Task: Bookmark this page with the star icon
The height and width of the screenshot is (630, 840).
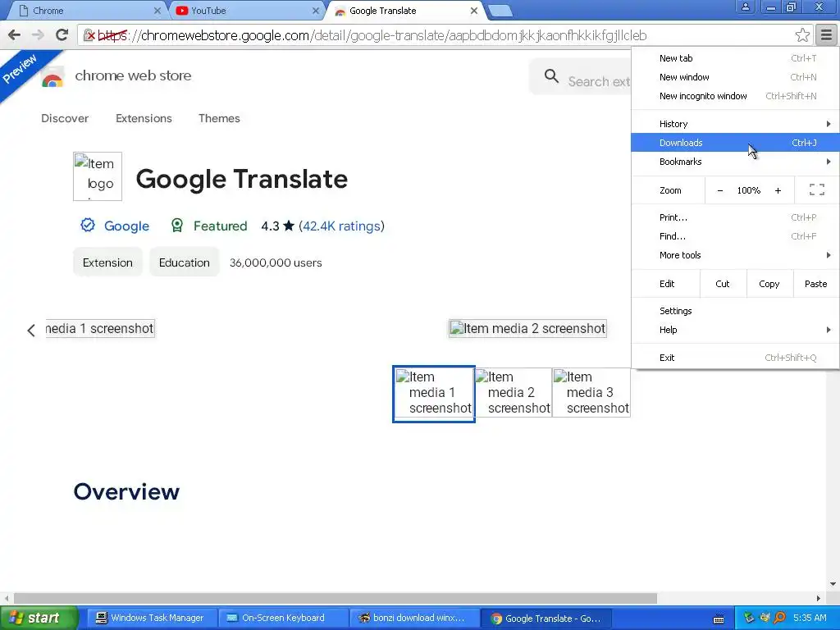Action: [802, 35]
